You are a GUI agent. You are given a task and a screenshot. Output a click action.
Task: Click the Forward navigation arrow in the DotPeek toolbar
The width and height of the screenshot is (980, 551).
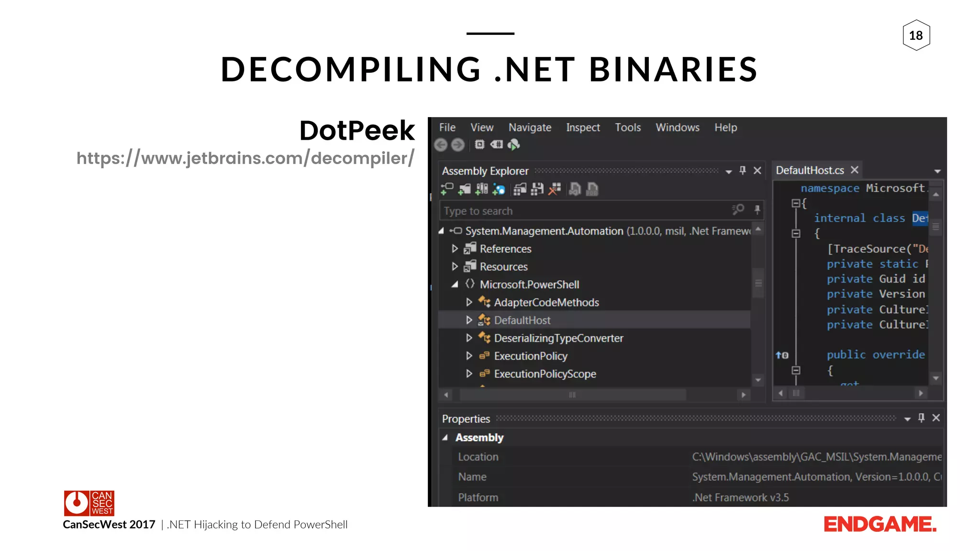(458, 144)
